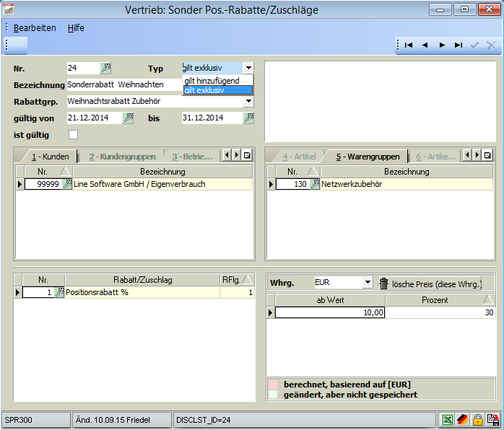This screenshot has height=430, width=504.
Task: Open lookup icon next to Nr. 24
Action: [105, 68]
